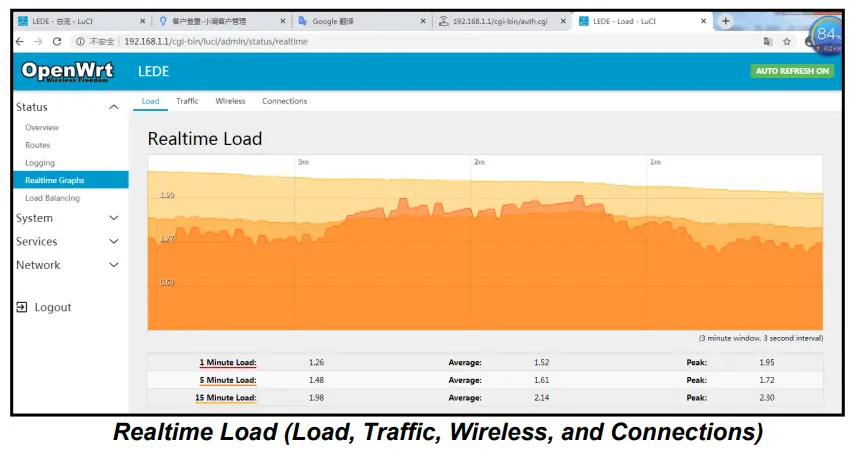Open Logging in Status menu
The image size is (854, 460).
[40, 163]
